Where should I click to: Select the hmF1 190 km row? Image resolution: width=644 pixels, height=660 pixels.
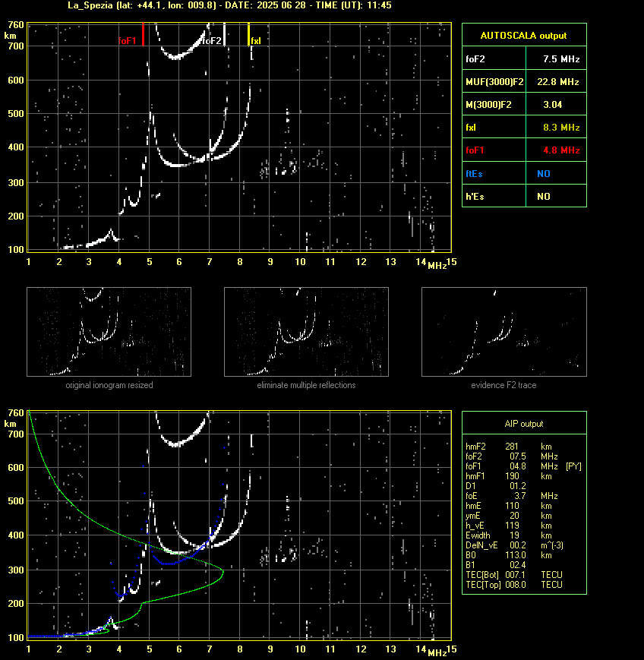(x=509, y=476)
